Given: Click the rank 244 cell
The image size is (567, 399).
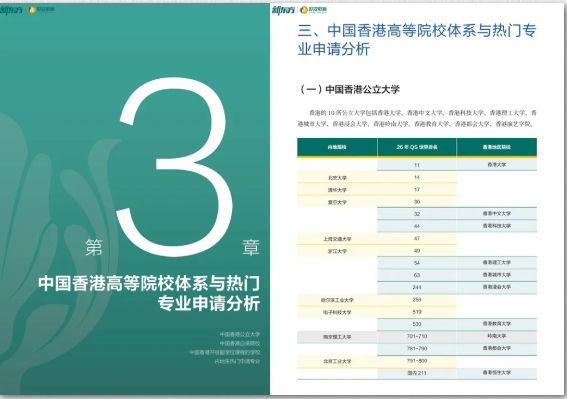Looking at the screenshot, I should coord(417,287).
